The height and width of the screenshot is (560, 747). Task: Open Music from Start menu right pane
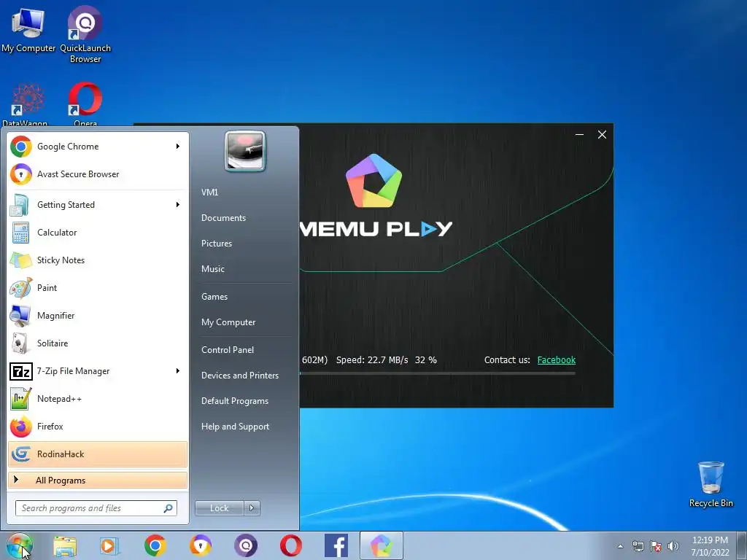coord(213,269)
